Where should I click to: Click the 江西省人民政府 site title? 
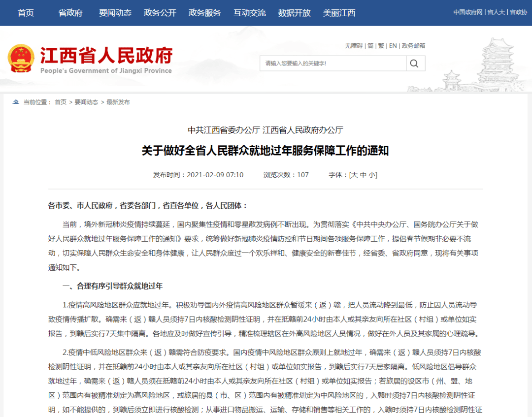point(106,55)
